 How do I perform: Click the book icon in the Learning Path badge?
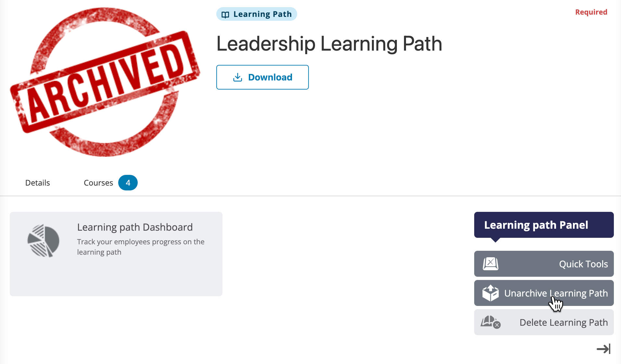226,14
